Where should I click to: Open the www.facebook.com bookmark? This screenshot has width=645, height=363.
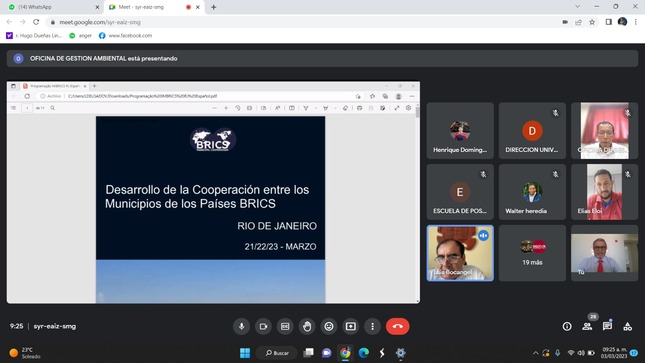pos(125,36)
